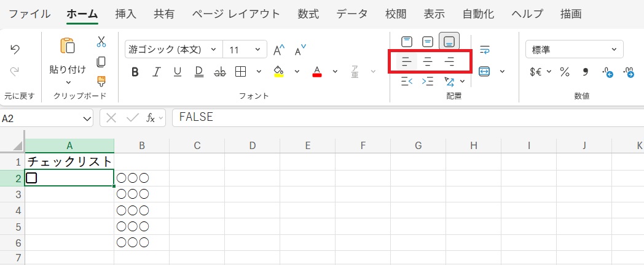Click the copy icon in clipboard group

point(101,61)
